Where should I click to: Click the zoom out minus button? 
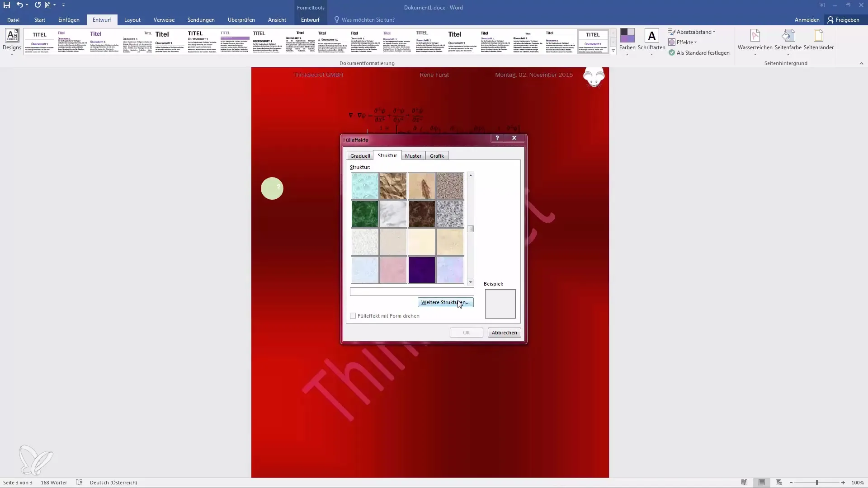[x=791, y=483]
